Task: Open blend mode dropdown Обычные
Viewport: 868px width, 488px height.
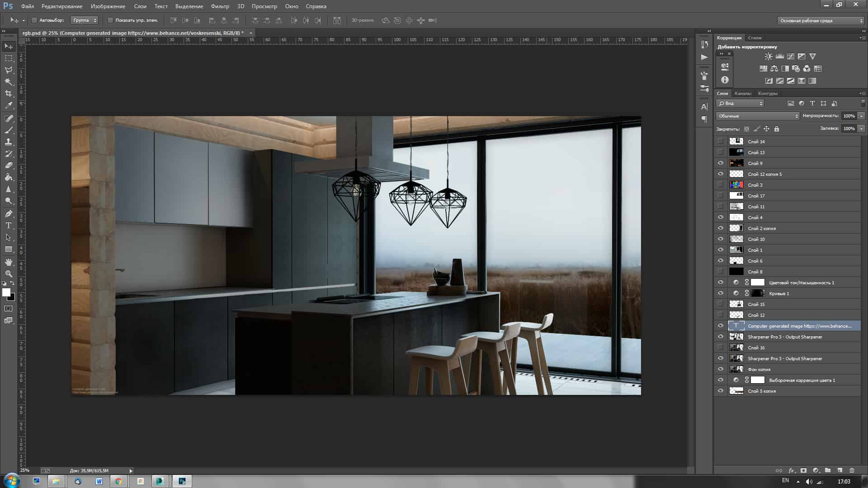Action: 758,116
